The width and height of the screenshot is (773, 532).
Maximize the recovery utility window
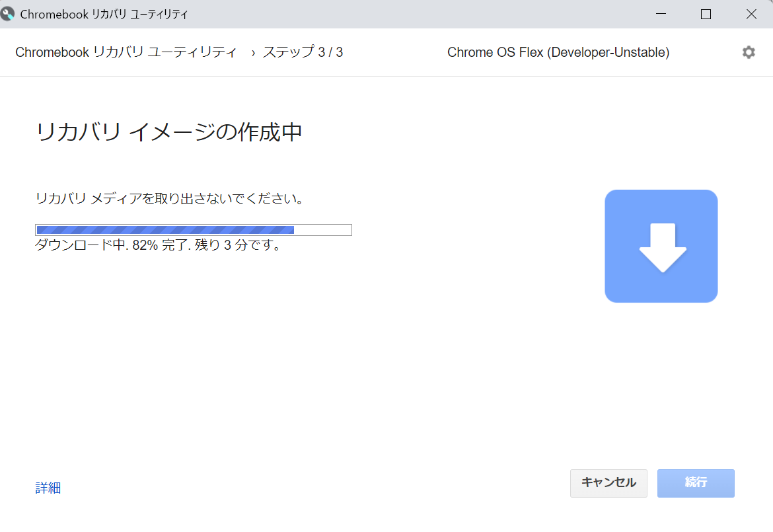(x=706, y=14)
